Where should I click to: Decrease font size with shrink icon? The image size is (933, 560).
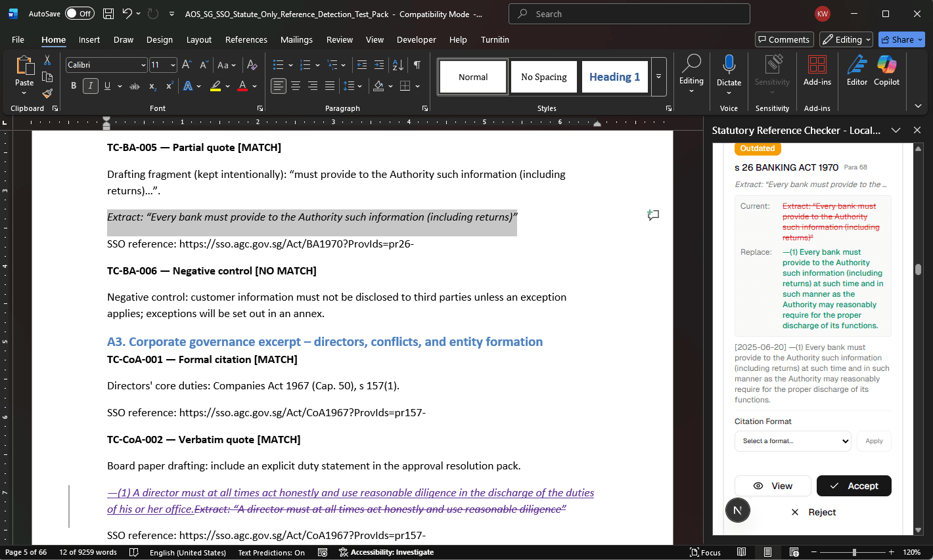coord(204,65)
